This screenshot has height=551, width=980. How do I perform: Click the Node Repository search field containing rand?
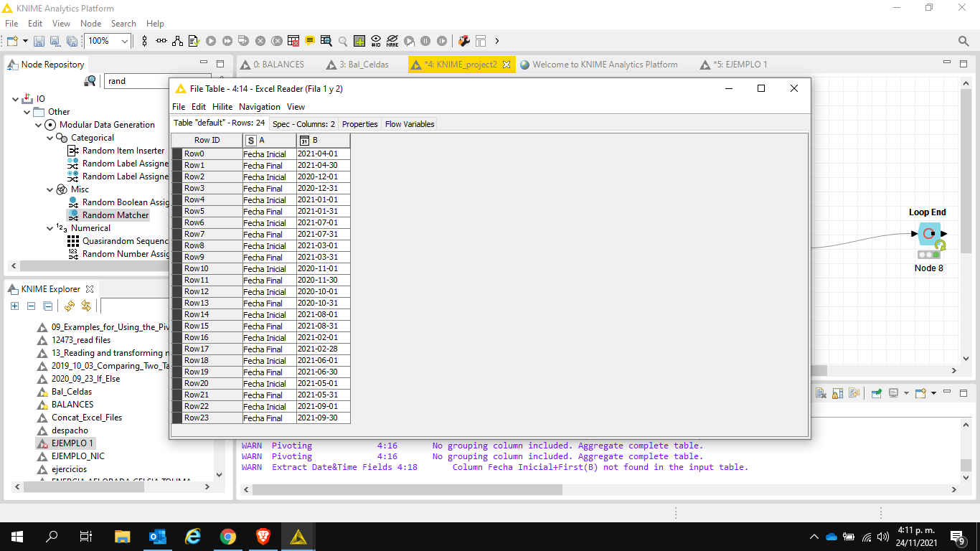point(158,81)
